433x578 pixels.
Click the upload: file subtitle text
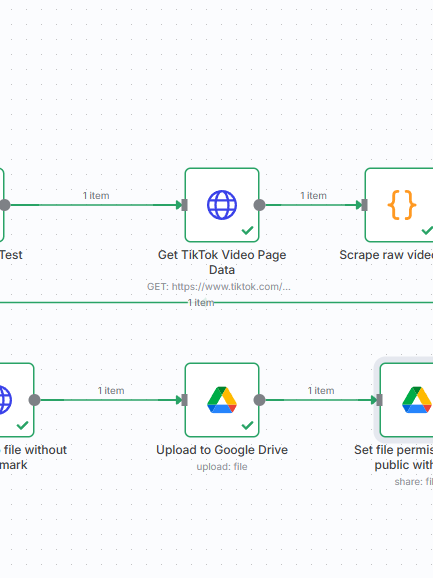tap(222, 467)
